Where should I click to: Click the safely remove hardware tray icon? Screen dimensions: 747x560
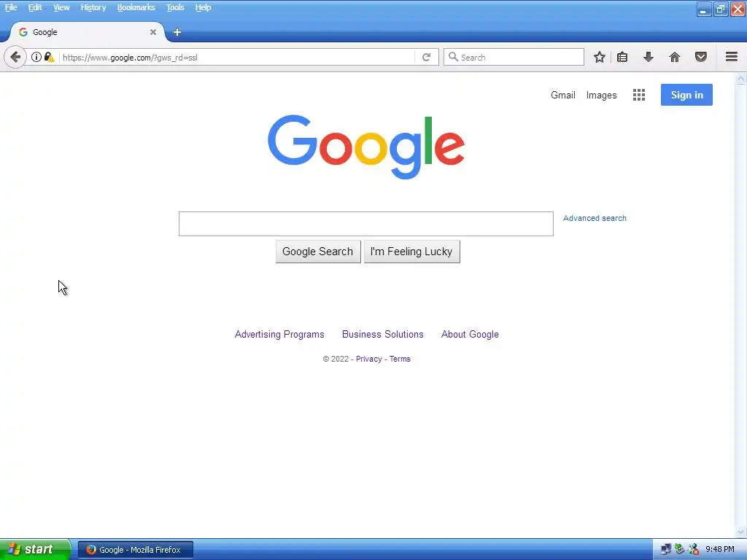point(680,550)
